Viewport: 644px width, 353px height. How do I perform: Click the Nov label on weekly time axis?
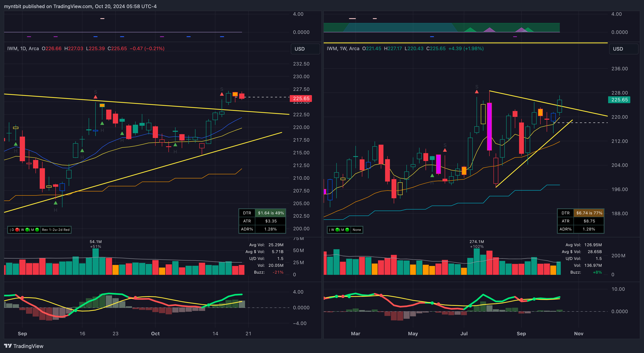pyautogui.click(x=579, y=333)
